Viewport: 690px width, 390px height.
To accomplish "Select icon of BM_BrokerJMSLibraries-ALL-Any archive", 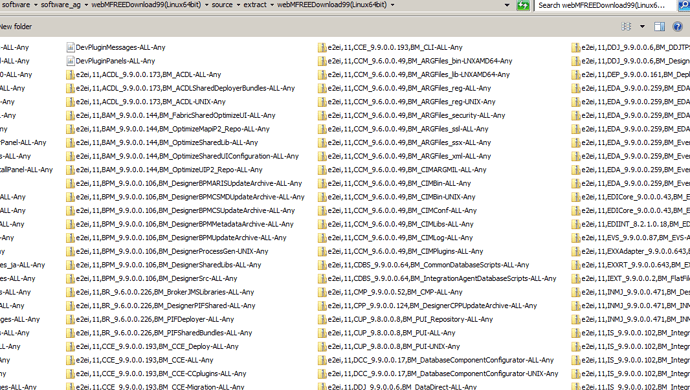I will click(70, 292).
